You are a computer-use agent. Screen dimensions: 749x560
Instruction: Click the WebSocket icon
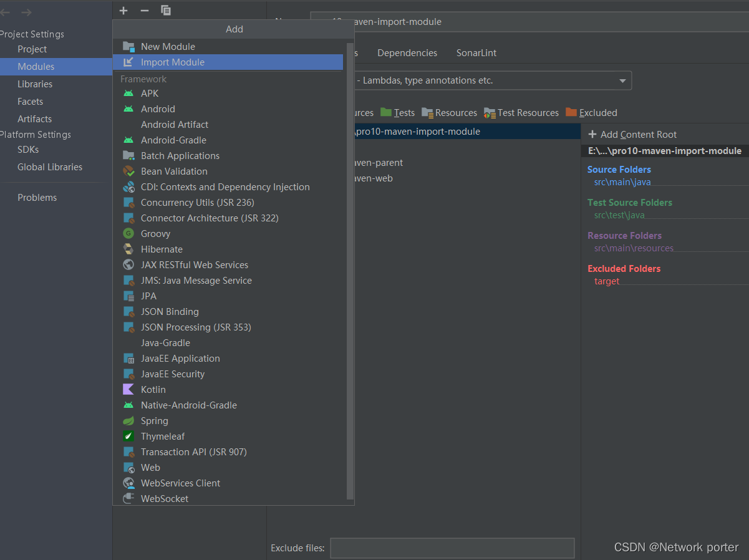point(128,499)
